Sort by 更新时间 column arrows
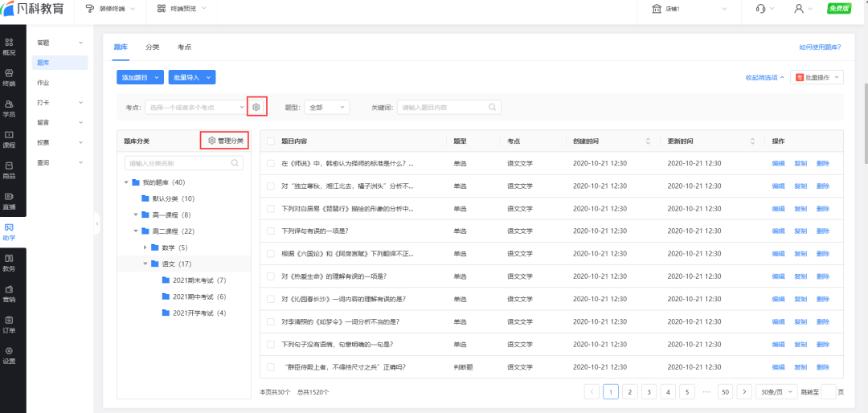 (x=752, y=141)
